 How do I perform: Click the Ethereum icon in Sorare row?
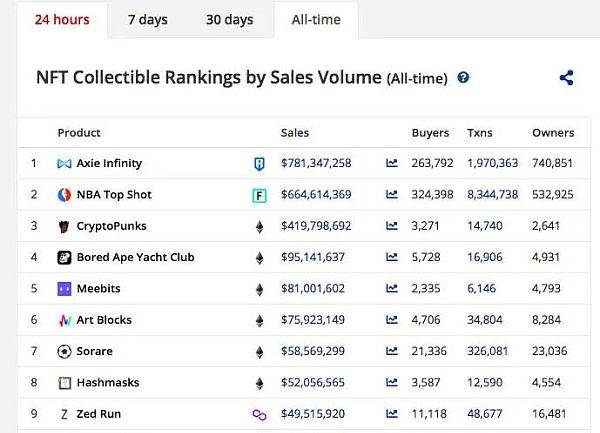pos(259,352)
